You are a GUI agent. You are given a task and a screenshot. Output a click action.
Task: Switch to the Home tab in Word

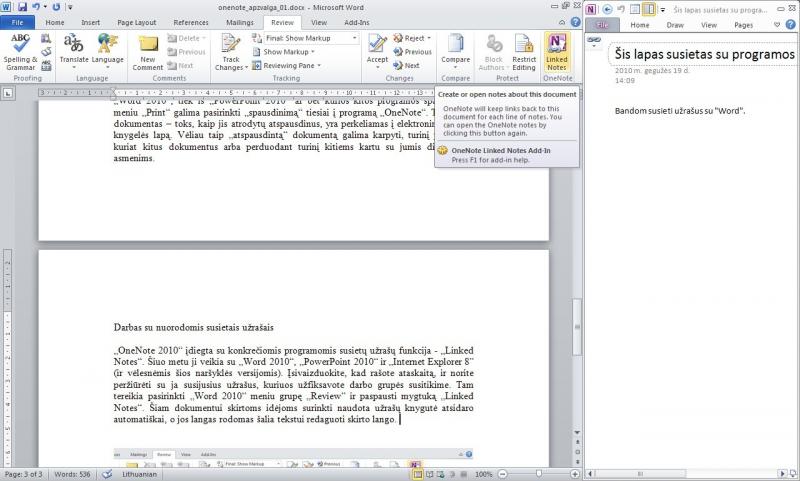pos(55,22)
